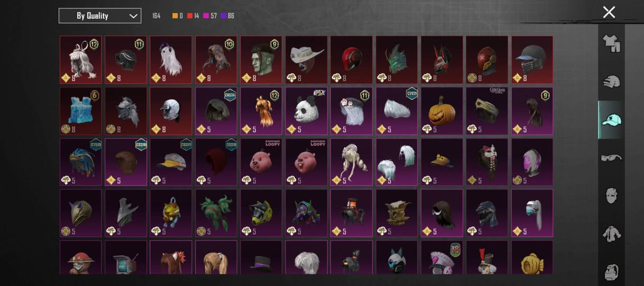Select the backpack category at sidebar bottom
644x286 pixels.
(x=611, y=272)
